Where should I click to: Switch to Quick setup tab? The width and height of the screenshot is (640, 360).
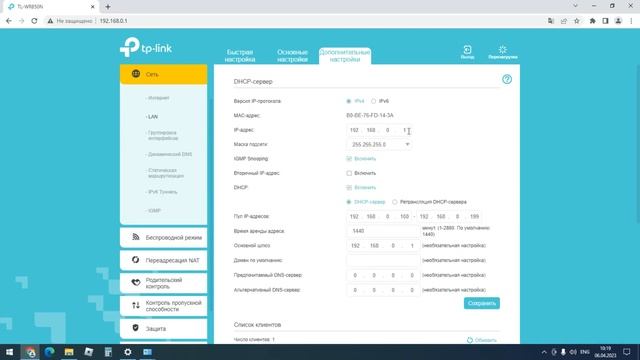click(240, 56)
